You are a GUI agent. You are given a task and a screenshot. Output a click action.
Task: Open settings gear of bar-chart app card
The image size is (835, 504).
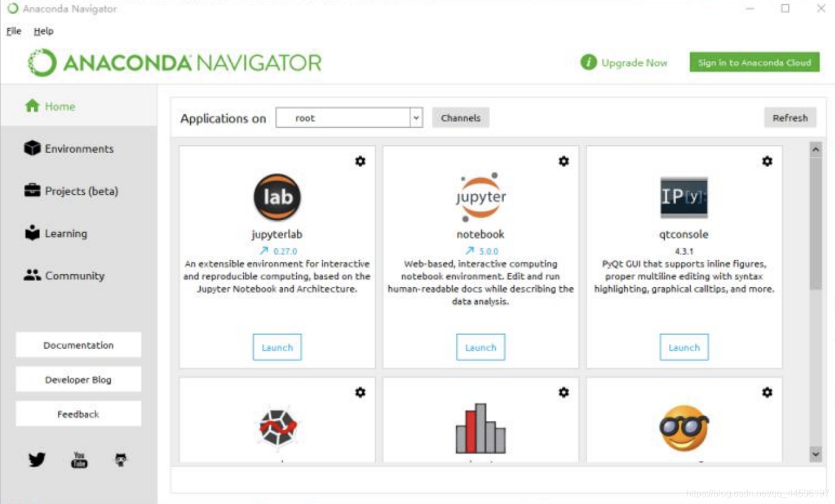pyautogui.click(x=564, y=393)
